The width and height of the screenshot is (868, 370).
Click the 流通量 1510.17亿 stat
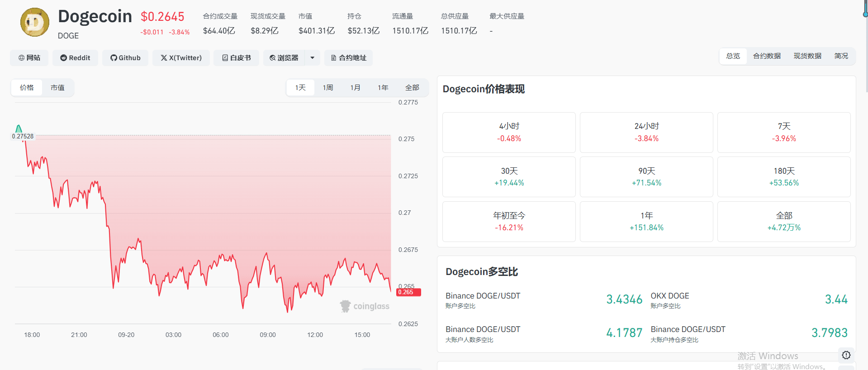[x=410, y=24]
